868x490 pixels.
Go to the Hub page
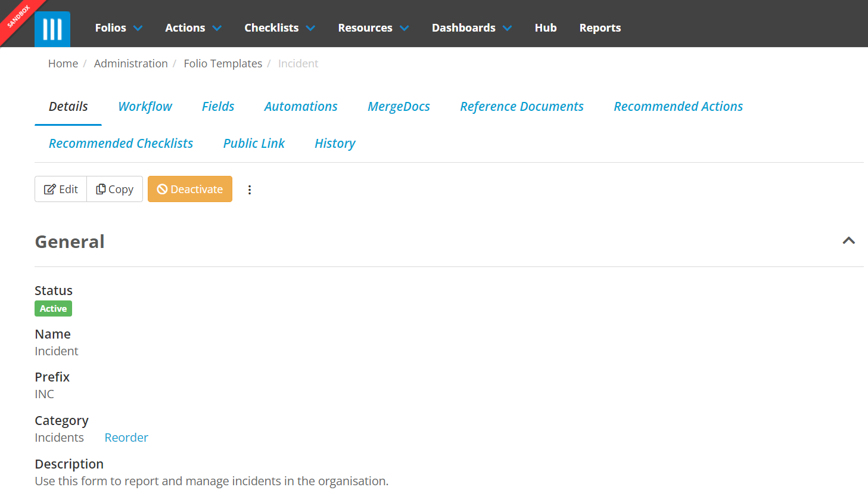[x=545, y=28]
